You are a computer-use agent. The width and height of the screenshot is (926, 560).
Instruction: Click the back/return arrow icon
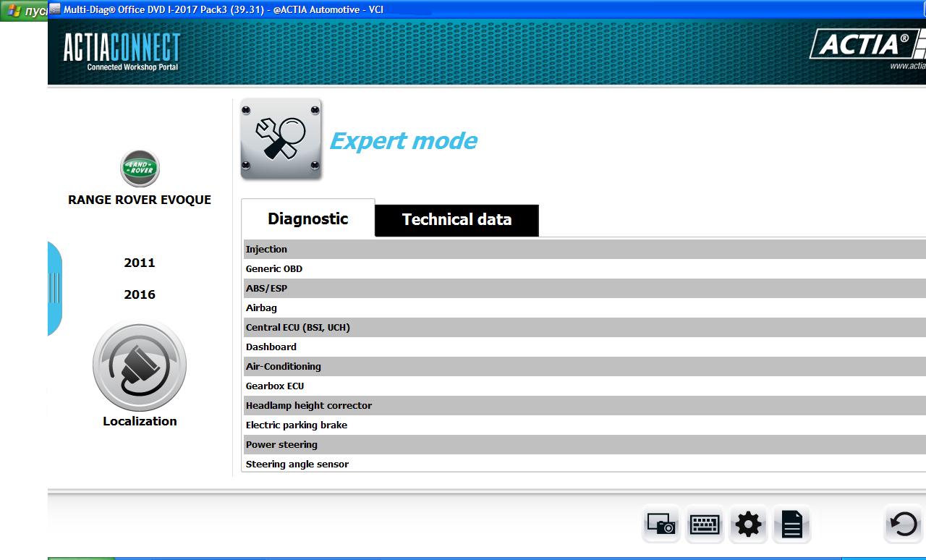(904, 524)
